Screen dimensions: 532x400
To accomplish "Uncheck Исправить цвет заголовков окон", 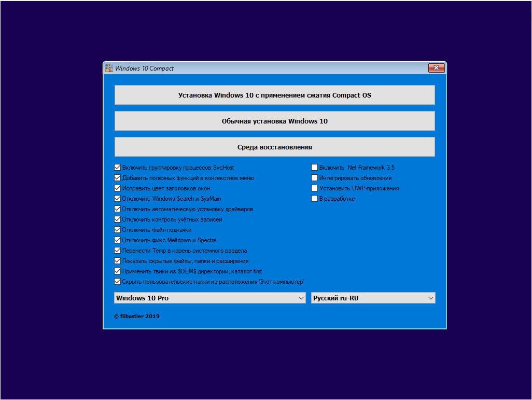I will [x=117, y=188].
